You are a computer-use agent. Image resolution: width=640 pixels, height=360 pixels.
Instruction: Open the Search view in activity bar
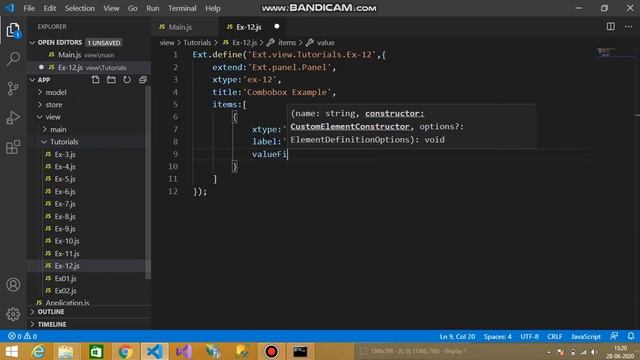click(x=13, y=59)
